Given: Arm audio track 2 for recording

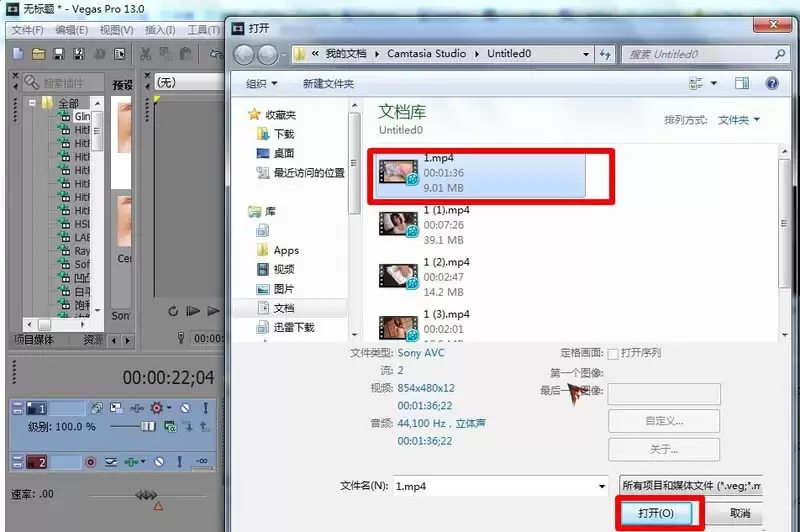Looking at the screenshot, I should (x=91, y=462).
